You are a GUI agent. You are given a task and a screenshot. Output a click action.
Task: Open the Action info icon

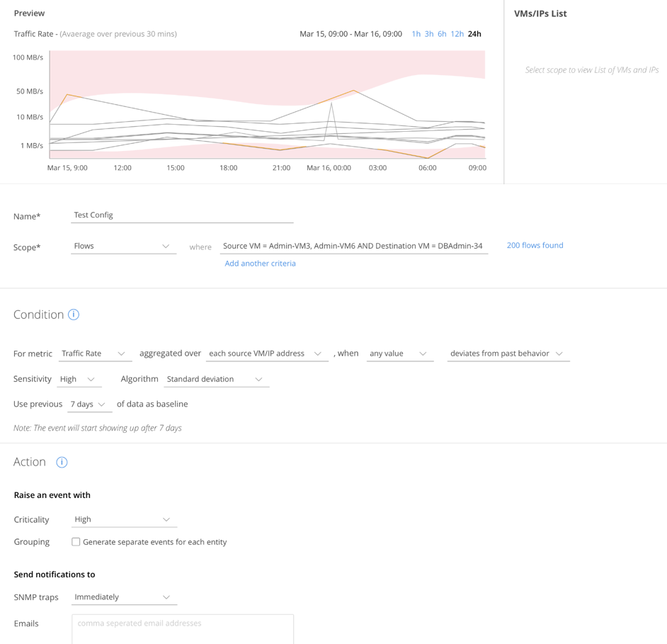click(x=62, y=462)
